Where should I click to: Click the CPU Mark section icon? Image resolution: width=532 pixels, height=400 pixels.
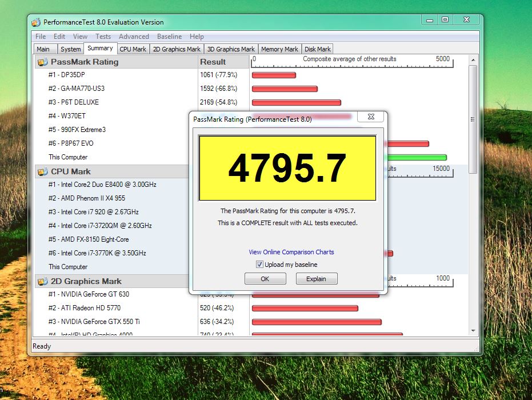click(x=42, y=171)
